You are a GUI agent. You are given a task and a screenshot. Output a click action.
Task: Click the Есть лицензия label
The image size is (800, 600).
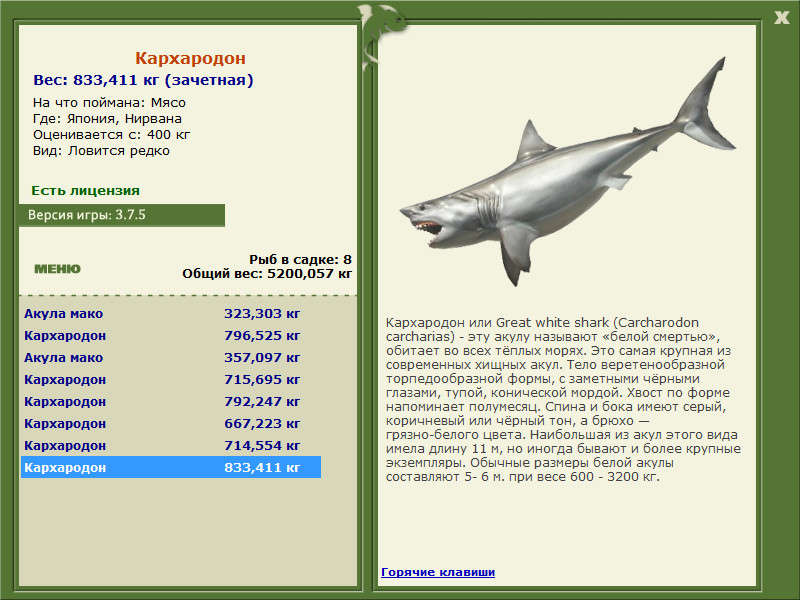click(85, 191)
